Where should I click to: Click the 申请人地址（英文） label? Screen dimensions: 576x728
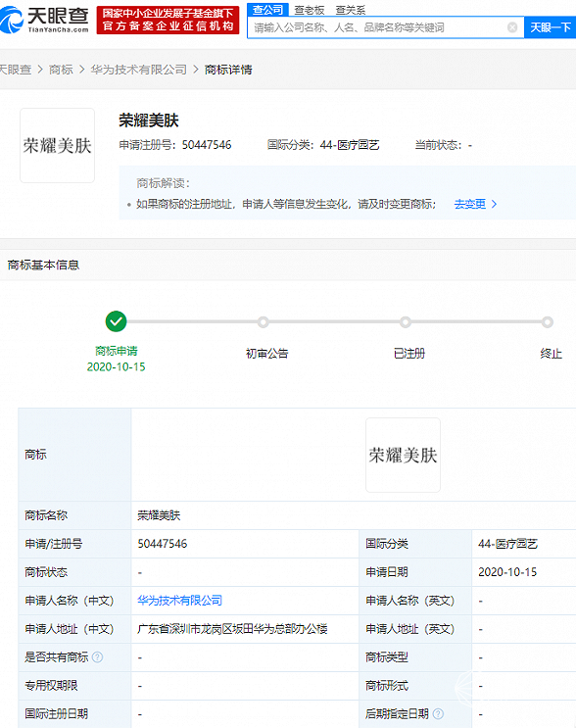pos(409,629)
